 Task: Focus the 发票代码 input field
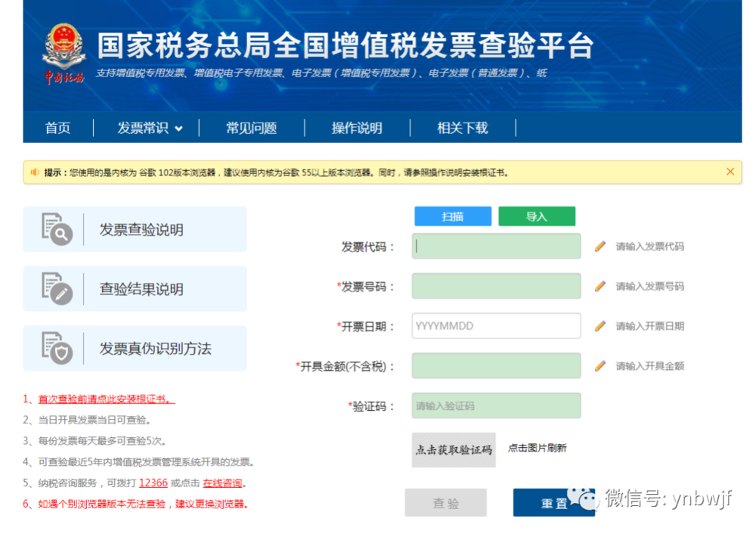click(496, 247)
